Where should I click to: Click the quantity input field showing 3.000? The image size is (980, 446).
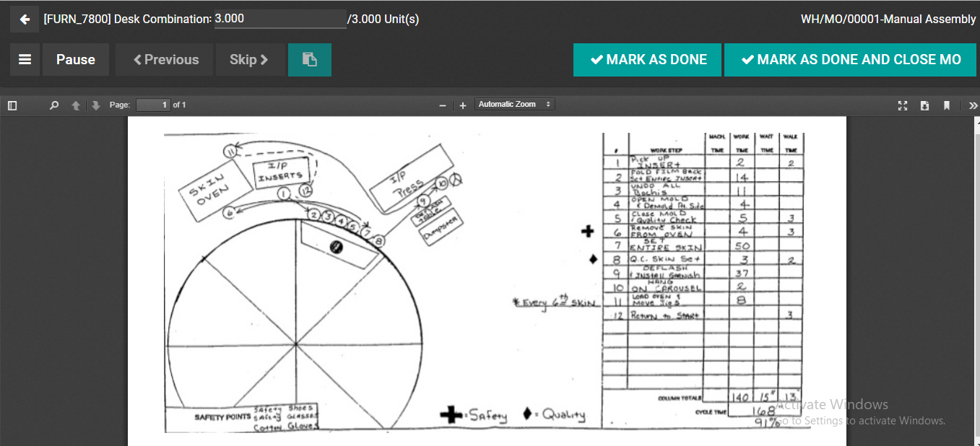click(x=280, y=19)
